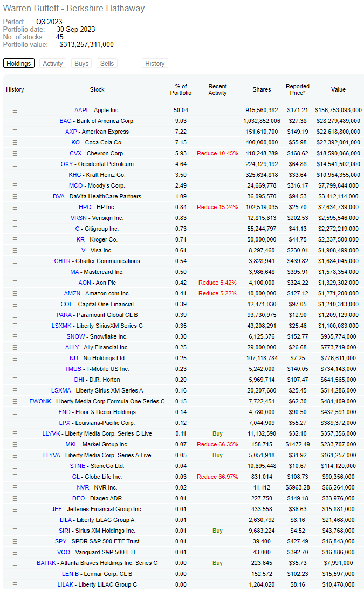Click the 'Warren Buffett - Berkshire Hathaway' heading
Image resolution: width=364 pixels, height=599 pixels.
(74, 9)
